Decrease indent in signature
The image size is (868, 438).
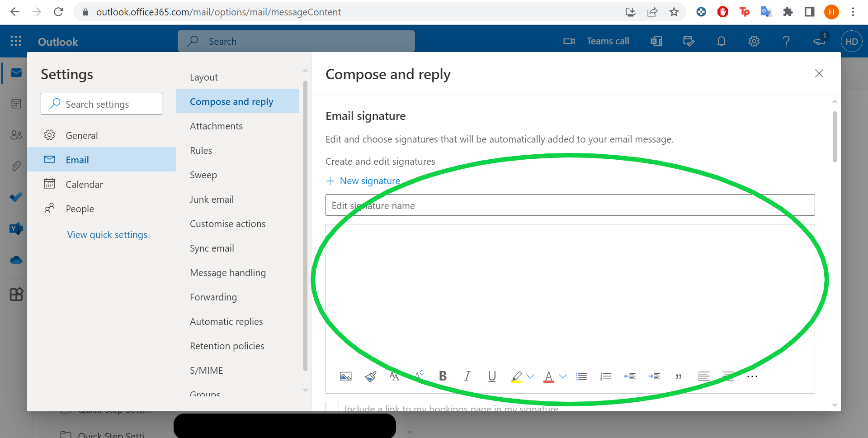point(630,376)
